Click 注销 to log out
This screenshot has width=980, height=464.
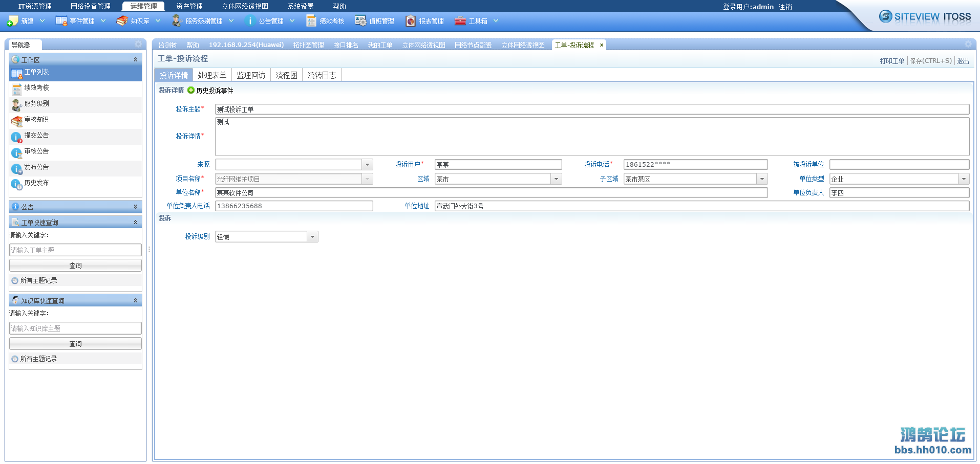[785, 7]
